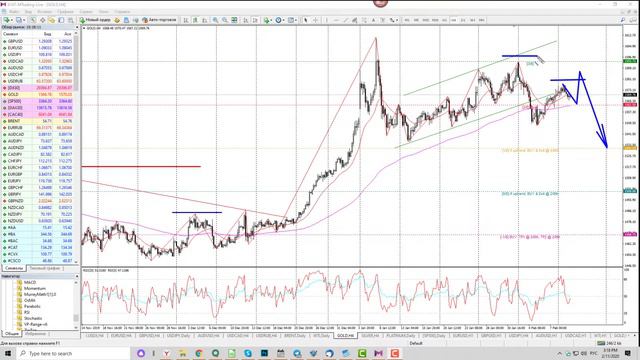
Task: Open the New Chart toolbar icon
Action: (x=7, y=20)
